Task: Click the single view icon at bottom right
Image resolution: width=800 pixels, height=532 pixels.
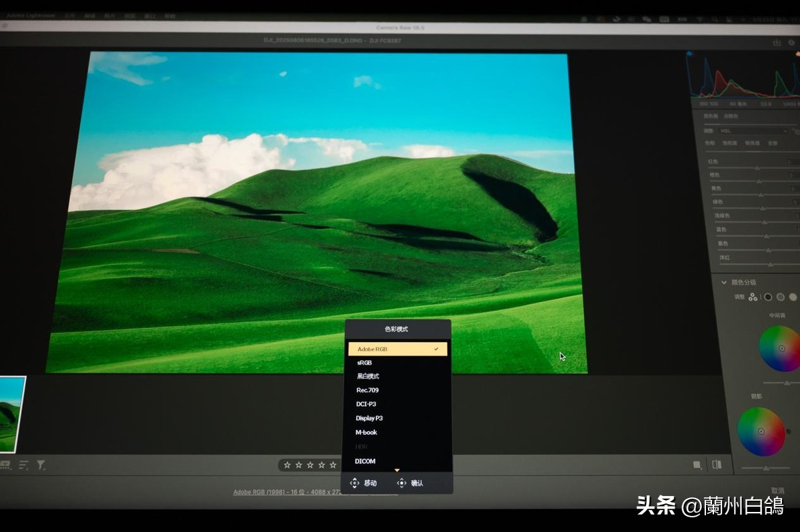Action: pyautogui.click(x=697, y=465)
